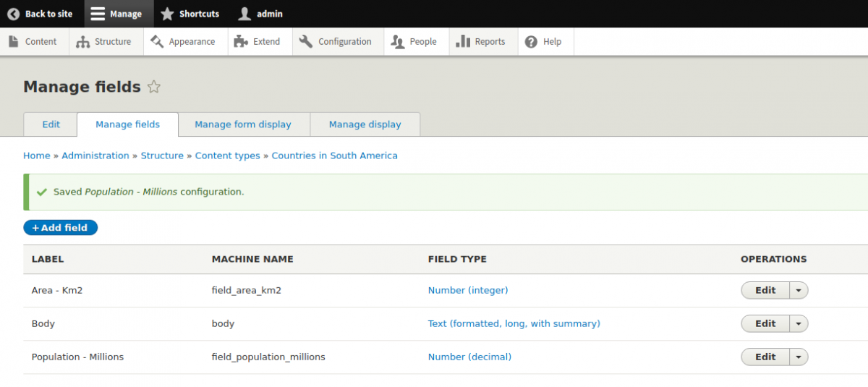Select the field_population_millions machine name

pos(268,357)
